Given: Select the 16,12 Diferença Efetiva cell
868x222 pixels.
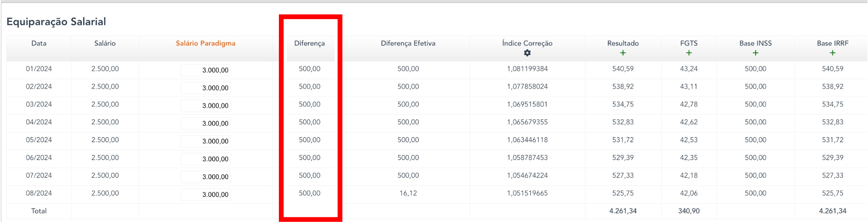Looking at the screenshot, I should [408, 193].
